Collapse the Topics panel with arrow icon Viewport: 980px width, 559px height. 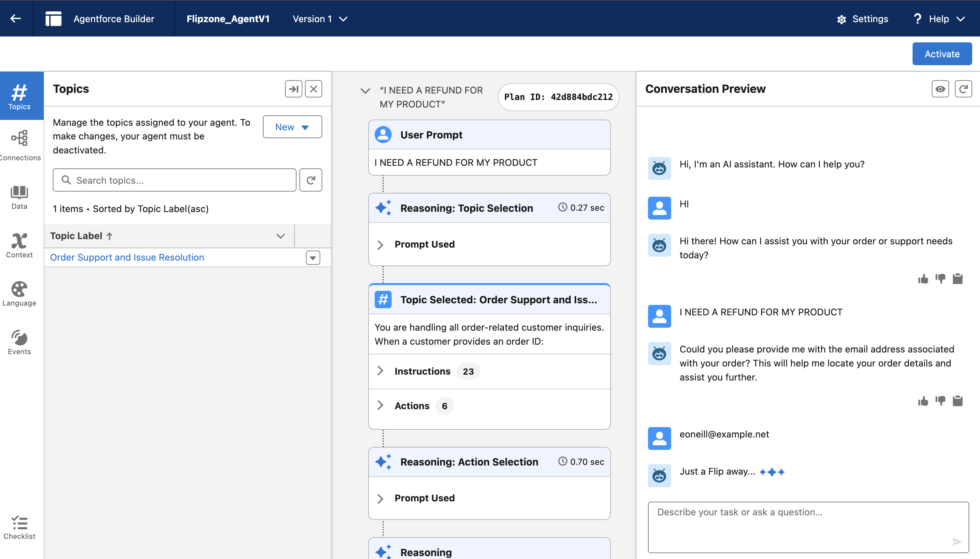tap(294, 89)
